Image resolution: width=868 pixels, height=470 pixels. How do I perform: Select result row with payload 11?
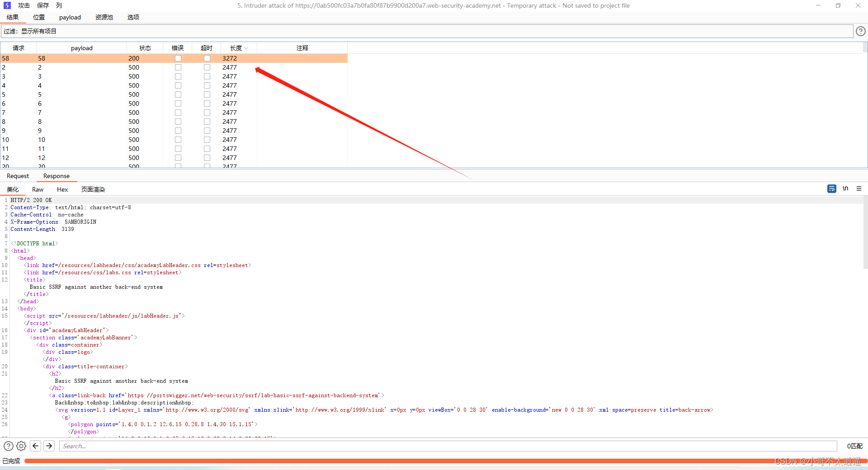tap(174, 149)
